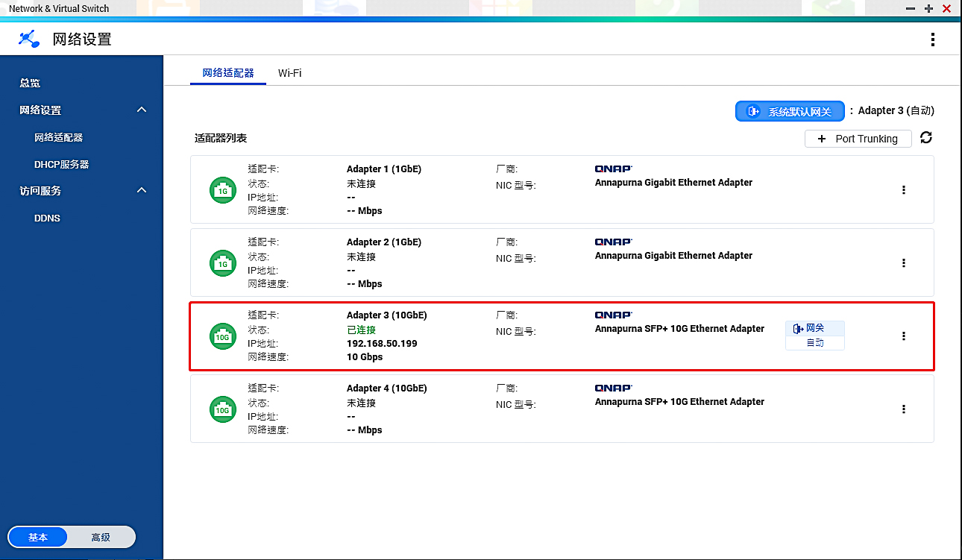Open Adapter 1 three-dot options menu

903,190
